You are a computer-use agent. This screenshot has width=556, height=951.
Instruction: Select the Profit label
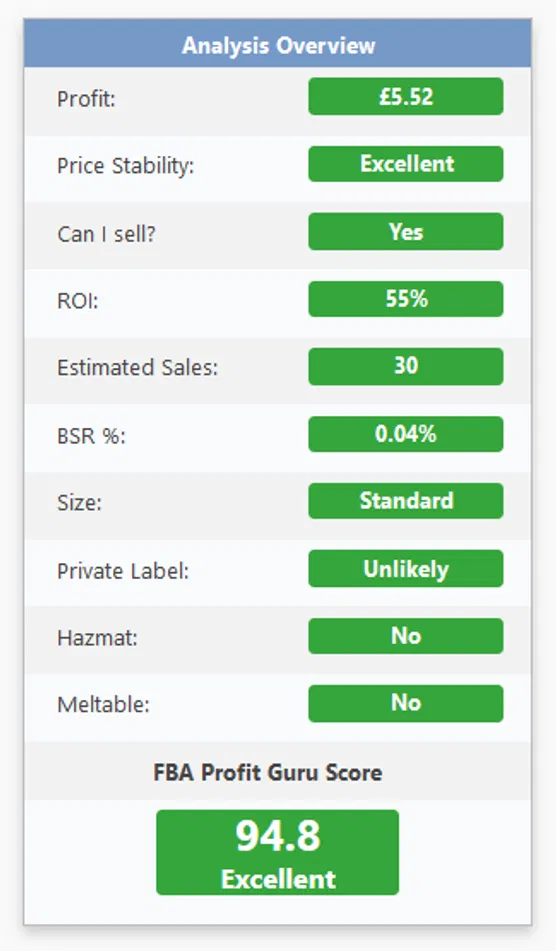pos(86,99)
